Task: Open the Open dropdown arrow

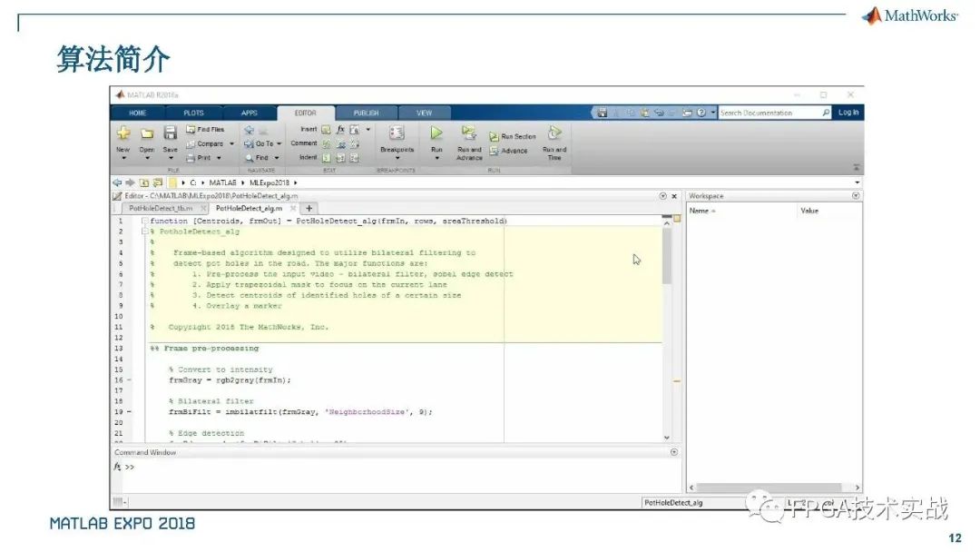Action: click(147, 158)
